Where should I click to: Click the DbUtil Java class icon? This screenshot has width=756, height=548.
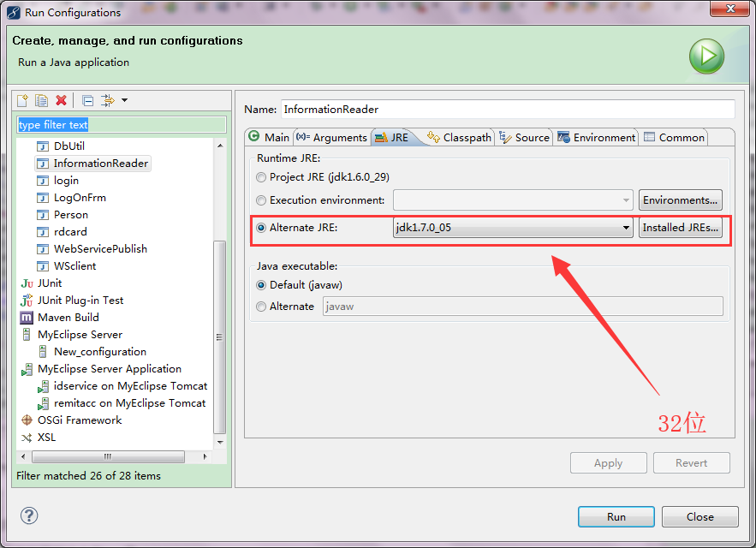tap(43, 146)
